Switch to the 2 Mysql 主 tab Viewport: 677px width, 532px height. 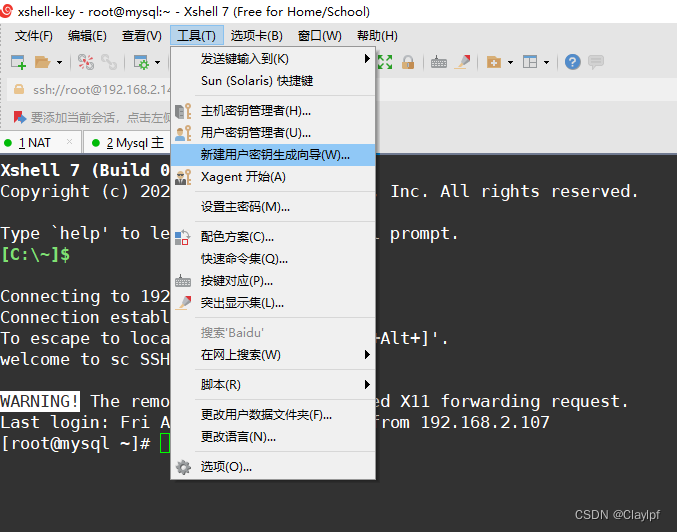point(127,142)
